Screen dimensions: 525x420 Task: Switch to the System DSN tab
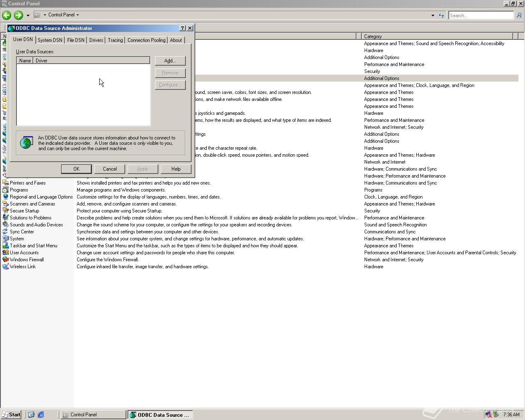(50, 40)
